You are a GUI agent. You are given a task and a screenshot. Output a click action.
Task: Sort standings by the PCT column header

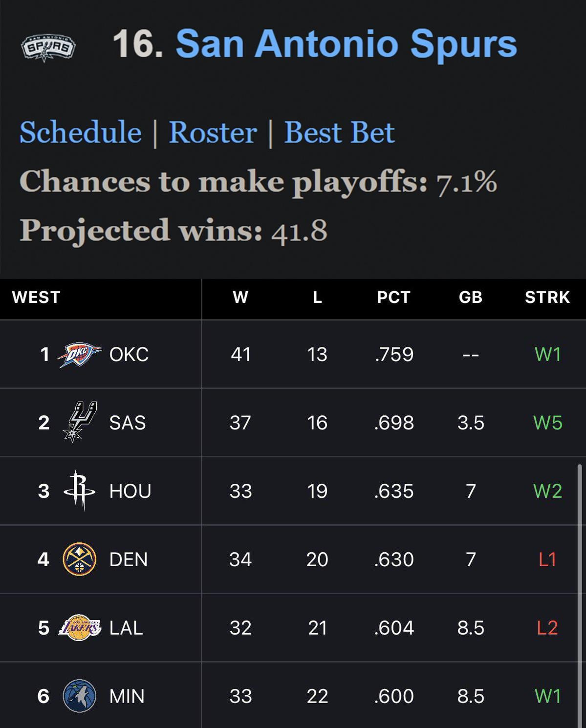393,297
